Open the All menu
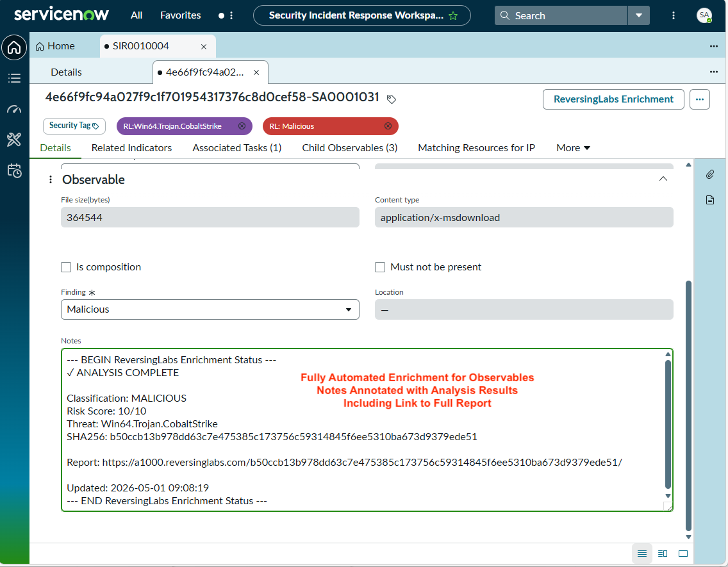Image resolution: width=728 pixels, height=567 pixels. tap(136, 15)
